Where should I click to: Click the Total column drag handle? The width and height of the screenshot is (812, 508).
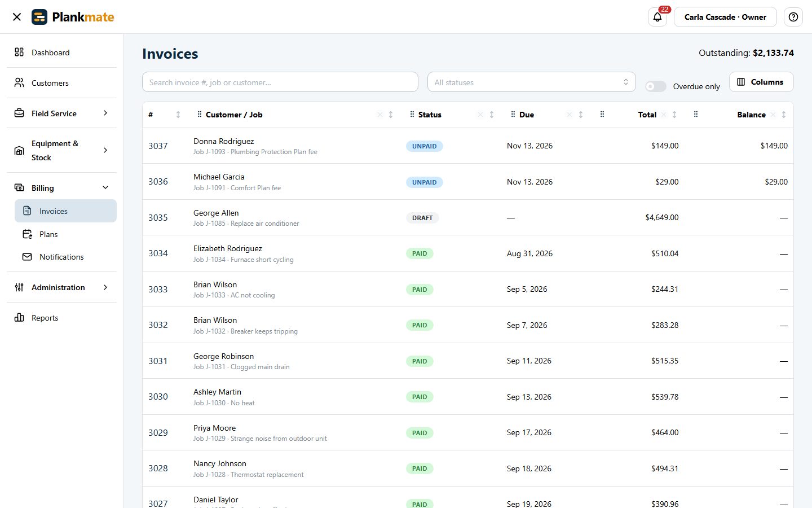tap(602, 115)
